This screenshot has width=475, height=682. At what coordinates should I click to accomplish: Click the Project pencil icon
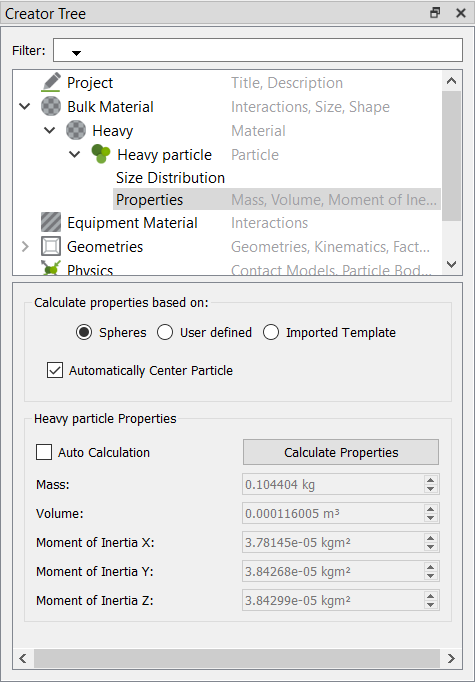[51, 82]
